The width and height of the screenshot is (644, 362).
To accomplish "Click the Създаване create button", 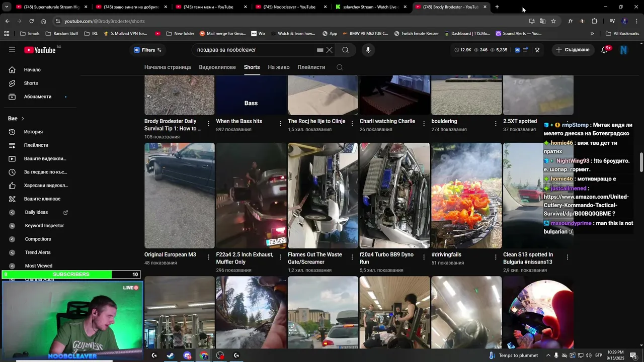I will click(573, 50).
